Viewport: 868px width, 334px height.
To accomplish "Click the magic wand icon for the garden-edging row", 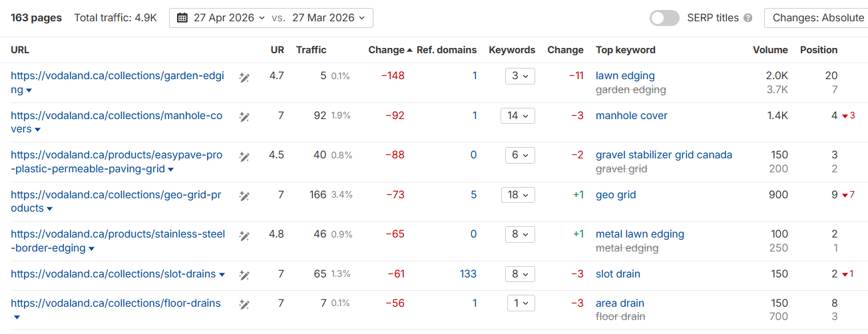I will tap(244, 78).
